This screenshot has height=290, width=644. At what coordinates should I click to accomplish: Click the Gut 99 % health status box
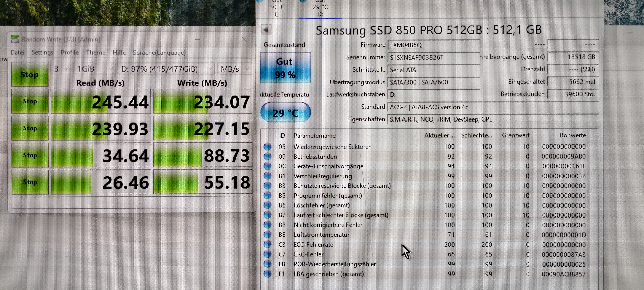[x=285, y=68]
